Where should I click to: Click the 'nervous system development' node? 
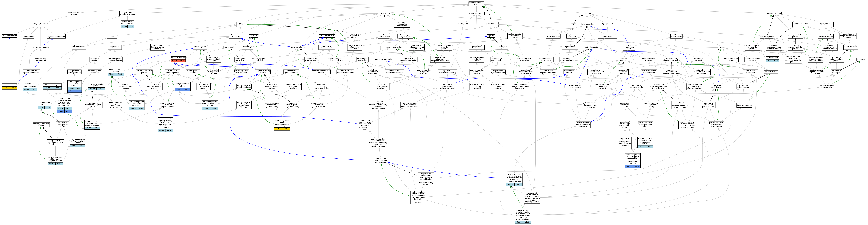pyautogui.click(x=41, y=59)
